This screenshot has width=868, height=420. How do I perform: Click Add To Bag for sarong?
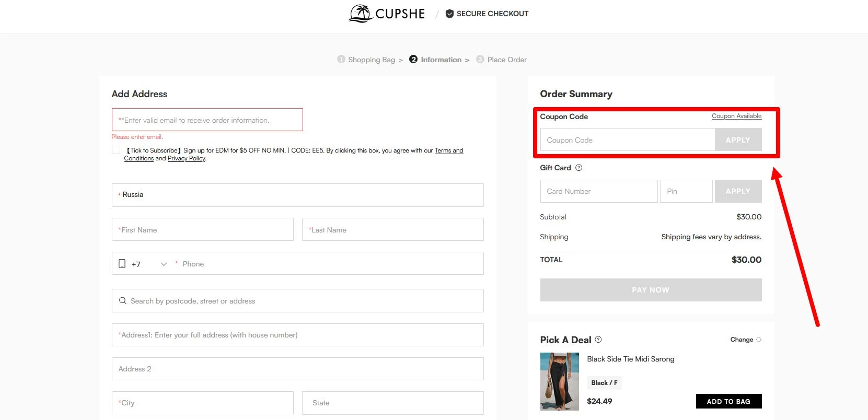[728, 401]
